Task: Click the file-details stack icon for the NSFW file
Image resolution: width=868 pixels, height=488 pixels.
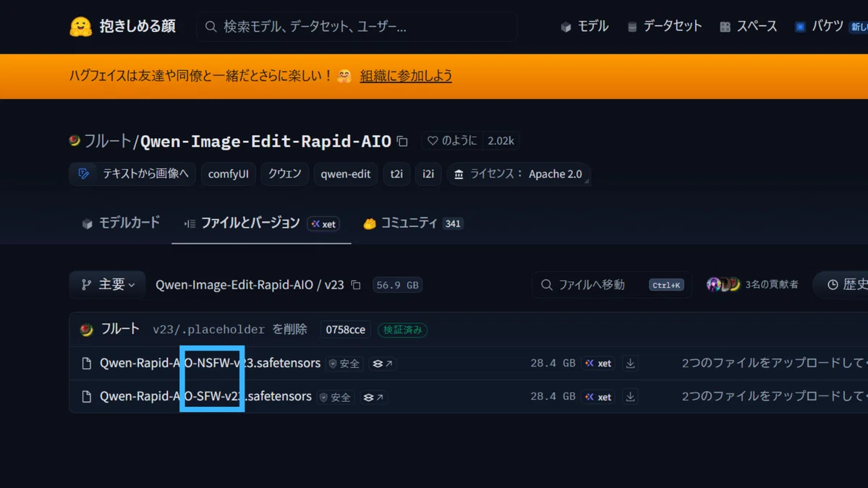Action: click(383, 364)
